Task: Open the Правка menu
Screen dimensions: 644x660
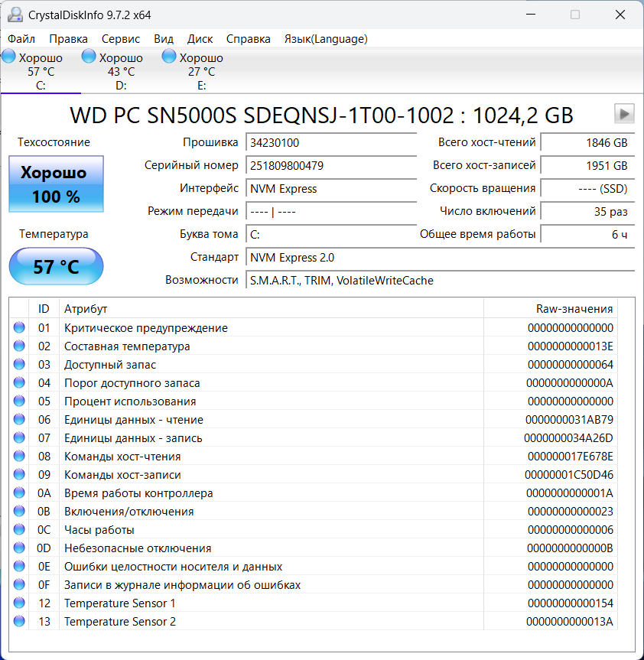Action: [x=68, y=39]
